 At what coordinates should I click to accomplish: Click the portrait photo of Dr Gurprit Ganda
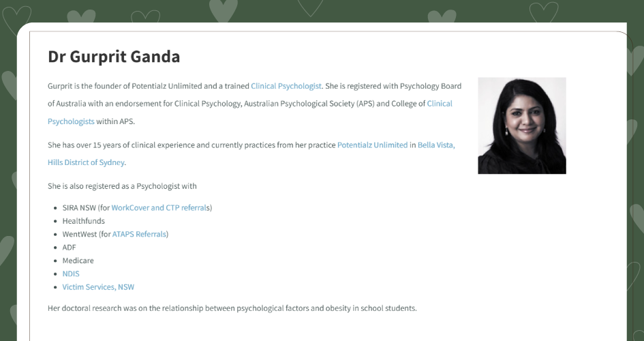(x=522, y=125)
